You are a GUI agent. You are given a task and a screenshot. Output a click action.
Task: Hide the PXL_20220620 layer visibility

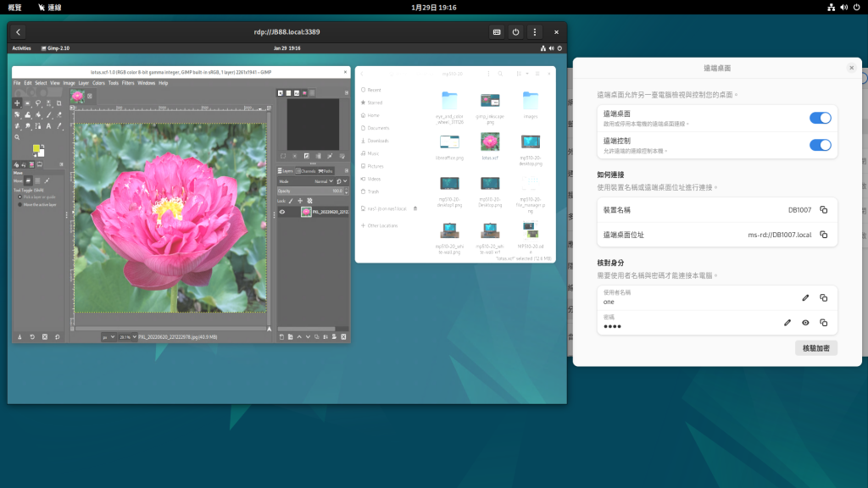[x=283, y=212]
